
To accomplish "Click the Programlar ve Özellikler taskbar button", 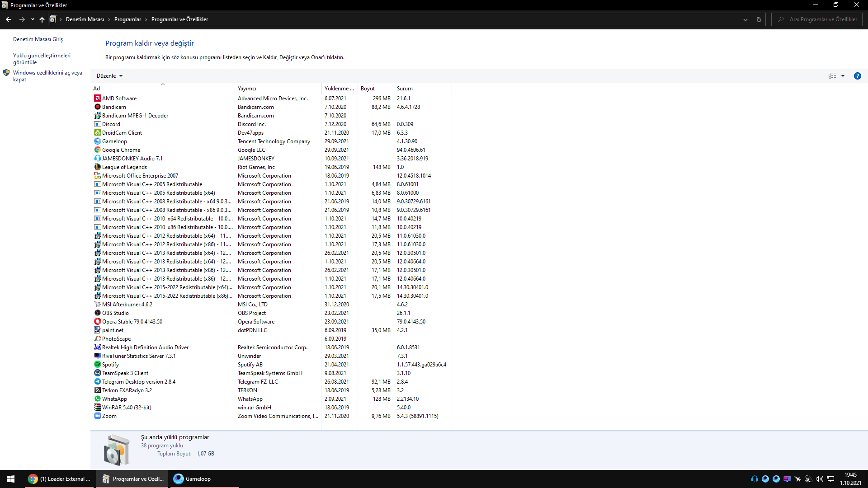I will (132, 479).
